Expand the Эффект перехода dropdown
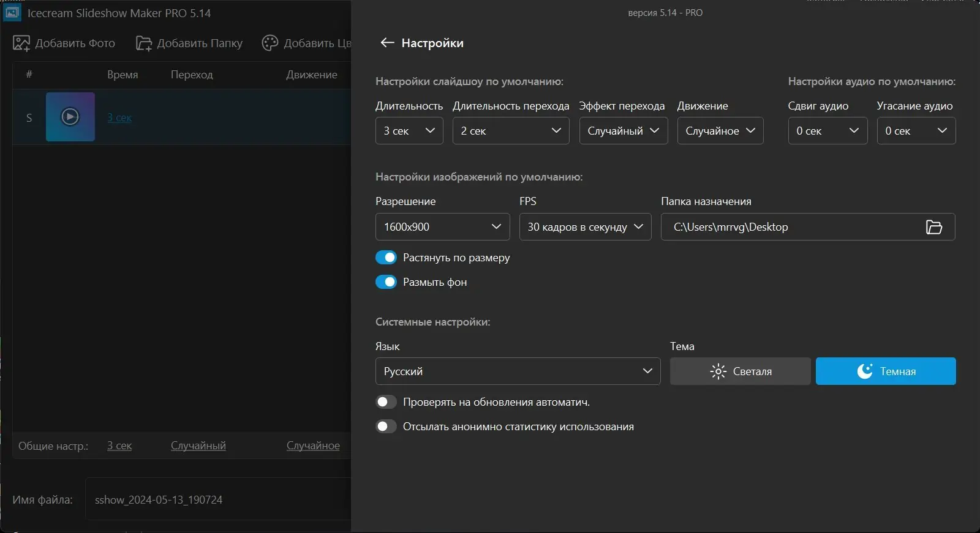 623,131
